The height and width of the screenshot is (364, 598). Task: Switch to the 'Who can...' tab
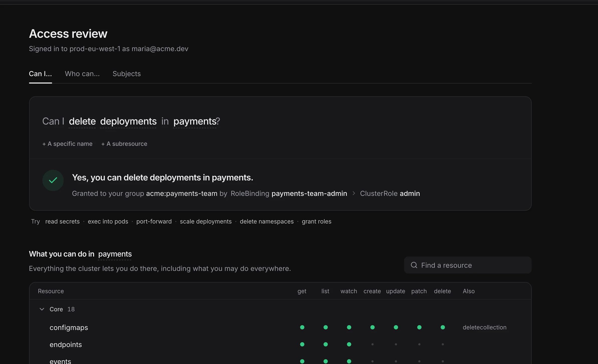(x=82, y=74)
